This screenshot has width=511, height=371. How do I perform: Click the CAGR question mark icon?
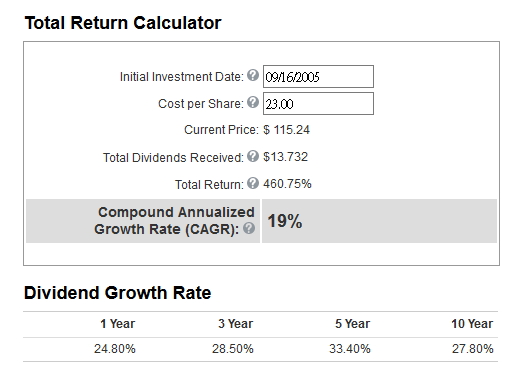(x=249, y=228)
